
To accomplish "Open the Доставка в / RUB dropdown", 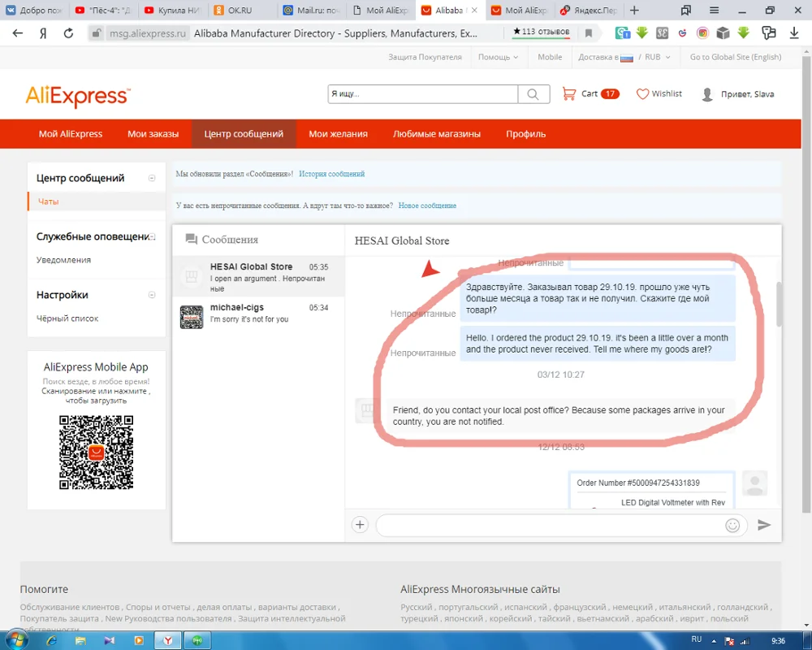I will point(624,57).
